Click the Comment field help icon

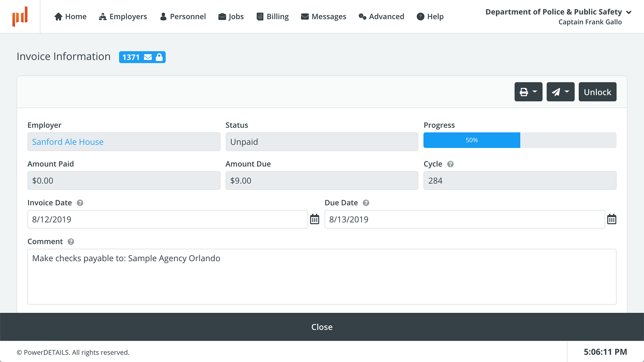(71, 241)
